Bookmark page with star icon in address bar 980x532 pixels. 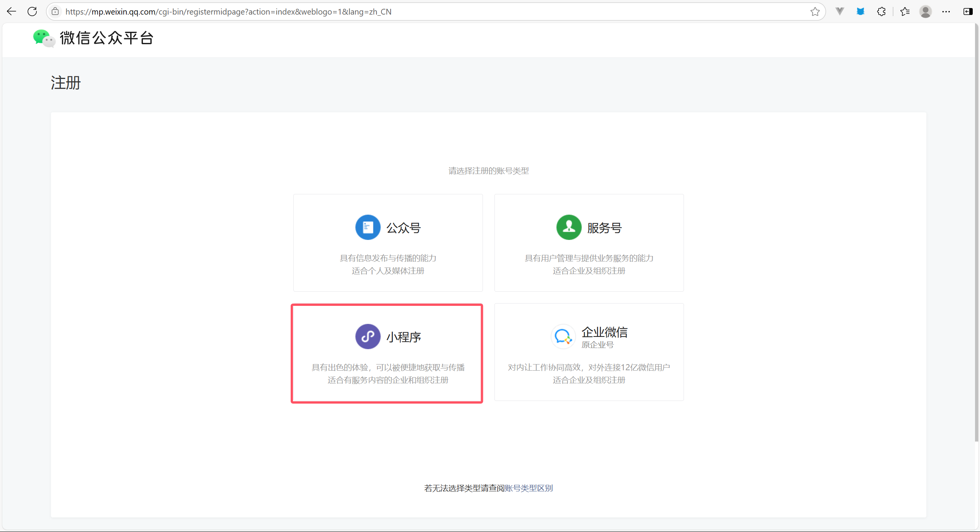click(815, 11)
